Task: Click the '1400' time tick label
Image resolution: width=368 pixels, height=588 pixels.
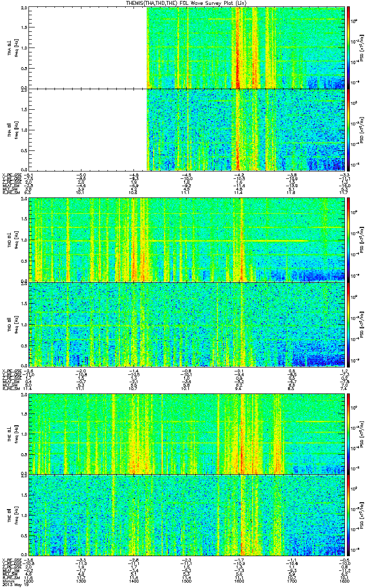Action: click(134, 581)
